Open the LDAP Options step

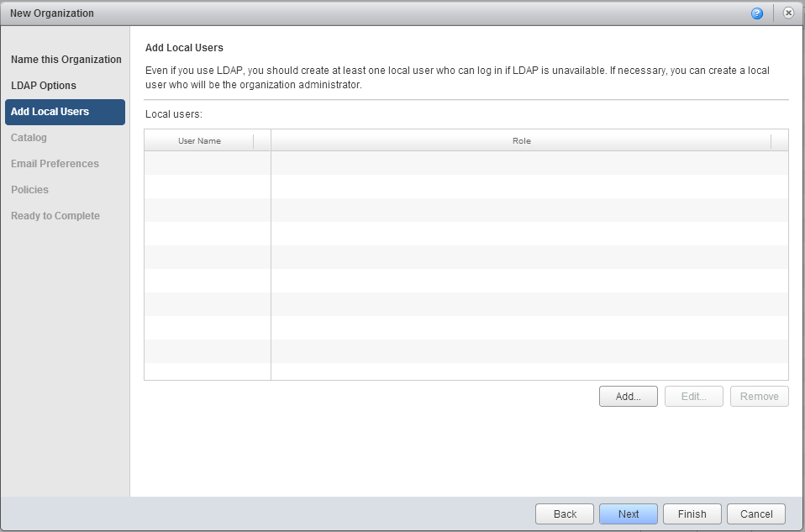pyautogui.click(x=44, y=86)
